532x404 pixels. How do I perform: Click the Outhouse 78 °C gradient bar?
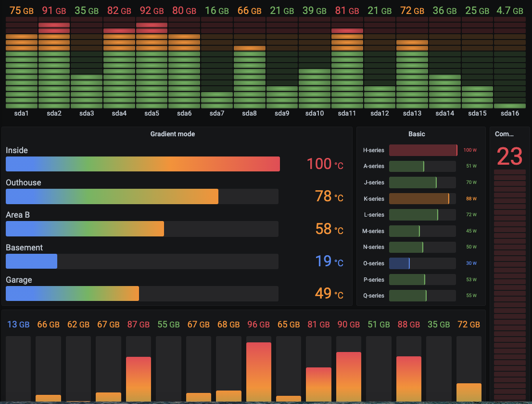(112, 196)
